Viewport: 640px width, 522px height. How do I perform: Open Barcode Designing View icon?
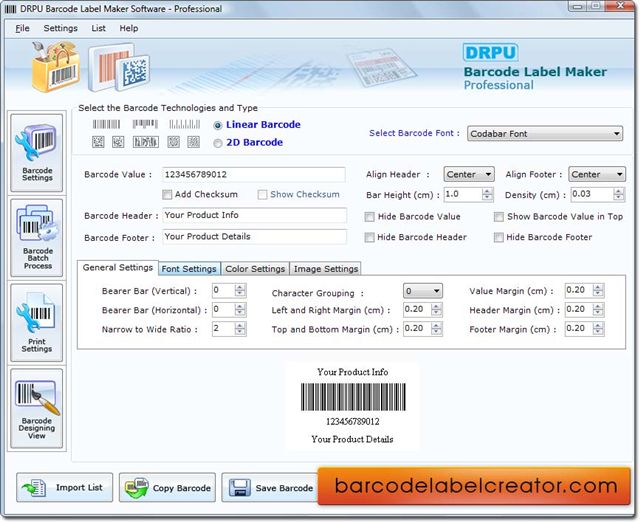(x=36, y=408)
